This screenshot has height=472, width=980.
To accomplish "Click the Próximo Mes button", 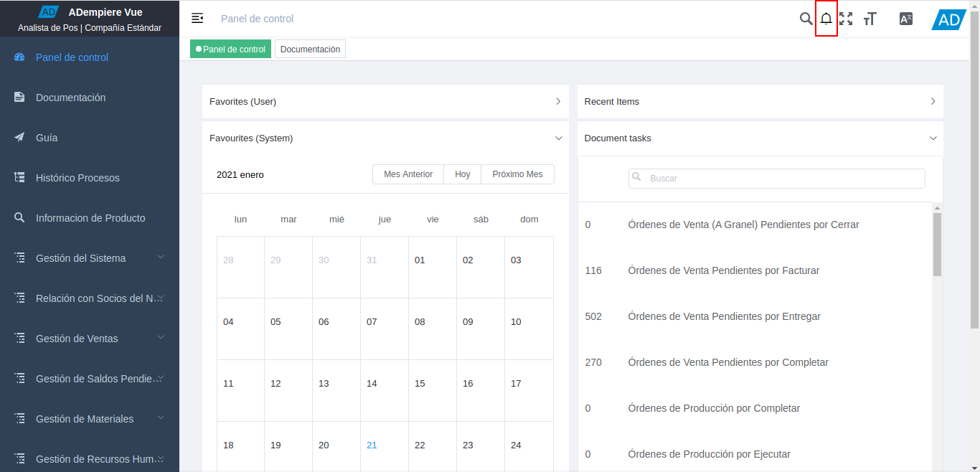I will (x=517, y=174).
